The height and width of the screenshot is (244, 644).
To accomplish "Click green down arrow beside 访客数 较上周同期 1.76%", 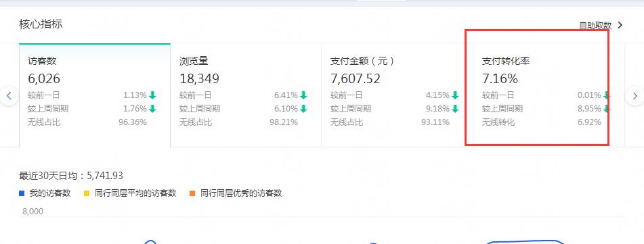I will coord(153,109).
